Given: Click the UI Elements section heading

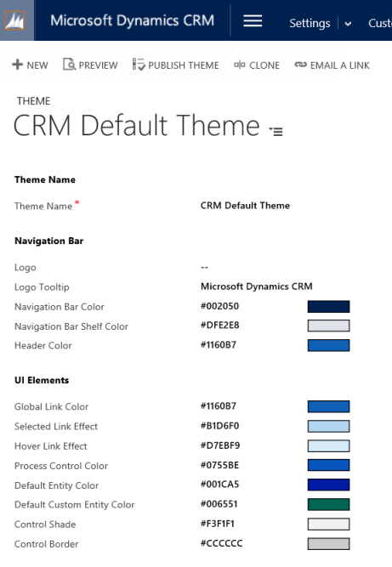Looking at the screenshot, I should 42,380.
